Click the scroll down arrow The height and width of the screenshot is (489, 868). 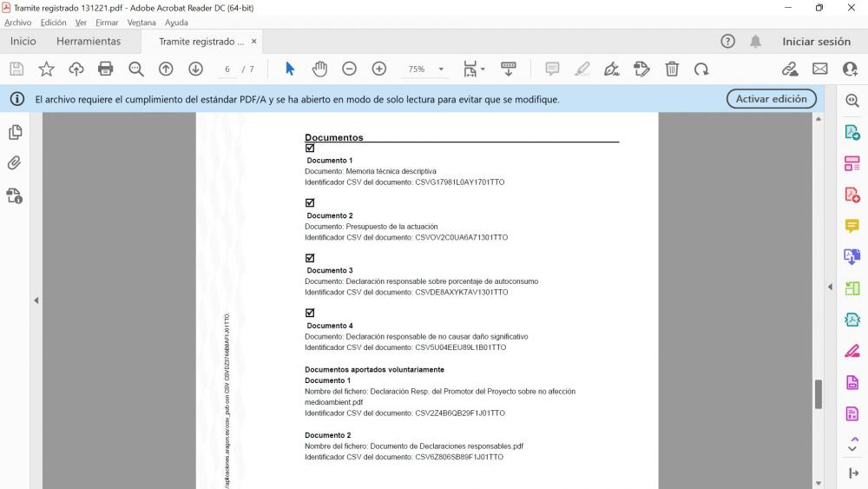(x=819, y=483)
